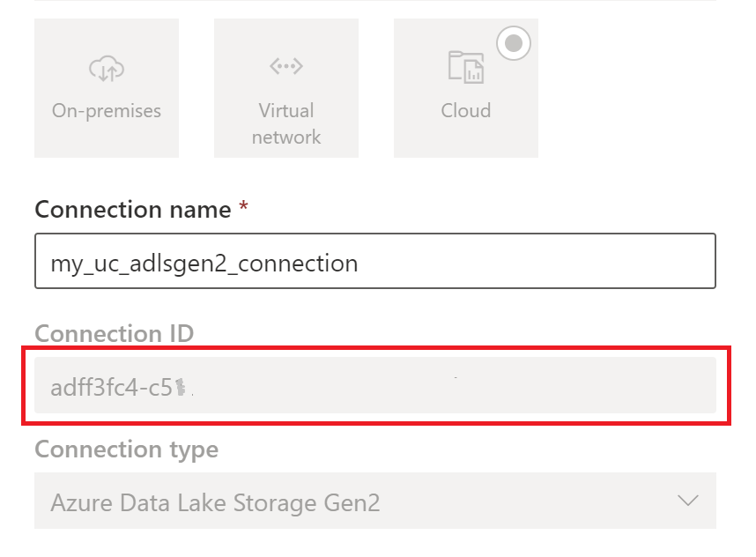
Task: Click the network arrows symbol on Virtual network tile
Action: 285,65
